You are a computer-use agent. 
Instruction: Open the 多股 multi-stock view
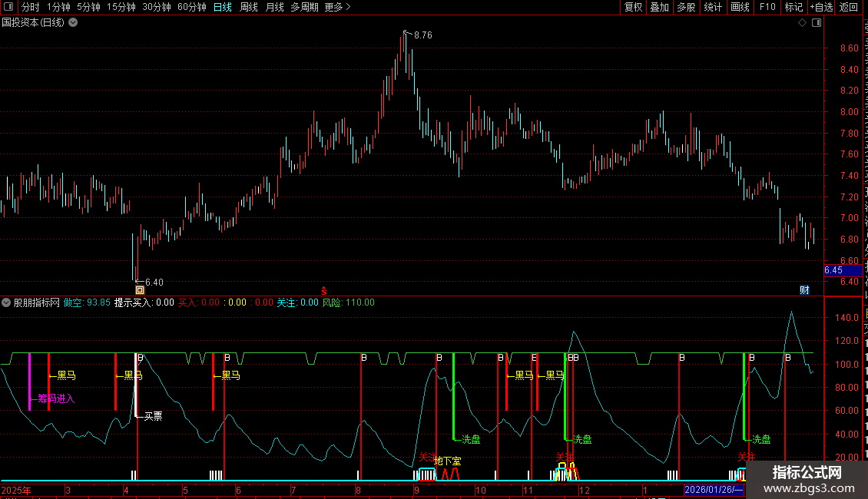click(686, 7)
